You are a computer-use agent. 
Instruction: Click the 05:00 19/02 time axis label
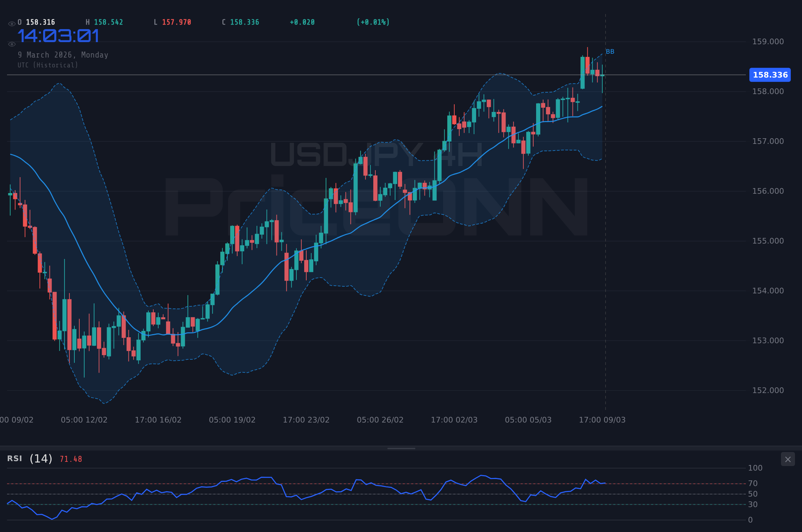232,420
